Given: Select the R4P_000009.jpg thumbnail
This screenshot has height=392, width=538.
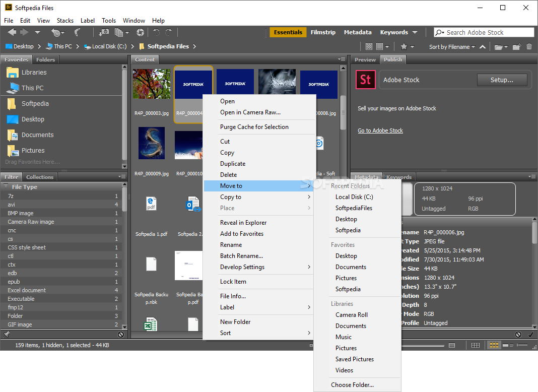Looking at the screenshot, I should (151, 143).
